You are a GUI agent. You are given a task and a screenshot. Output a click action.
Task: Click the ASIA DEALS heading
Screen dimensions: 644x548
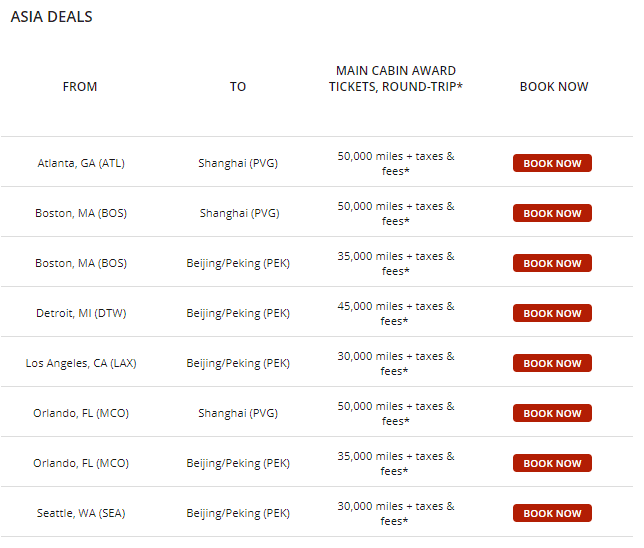click(51, 17)
